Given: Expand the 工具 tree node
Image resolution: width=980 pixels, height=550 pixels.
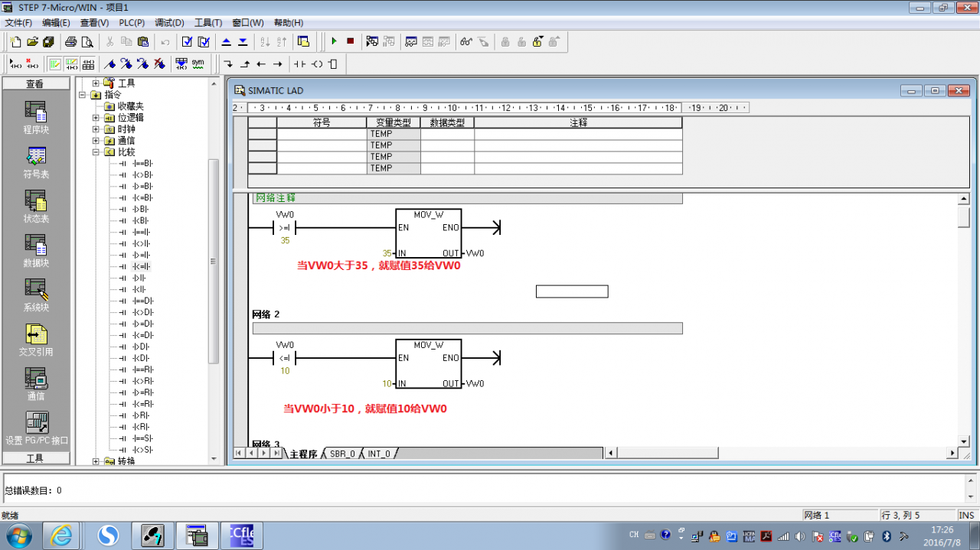Looking at the screenshot, I should point(96,83).
